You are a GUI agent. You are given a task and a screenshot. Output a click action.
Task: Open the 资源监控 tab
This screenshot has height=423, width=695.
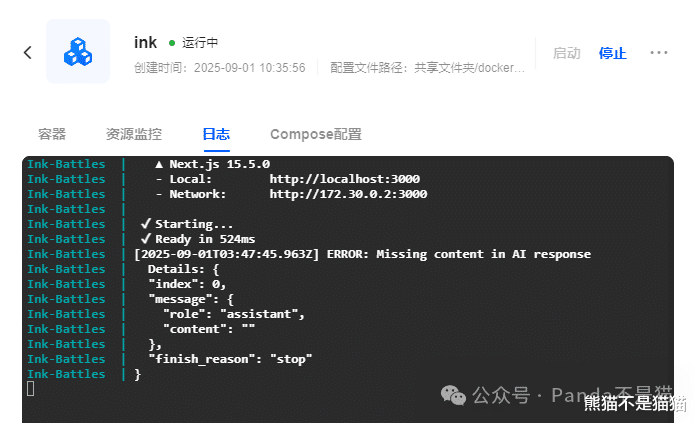[x=134, y=134]
